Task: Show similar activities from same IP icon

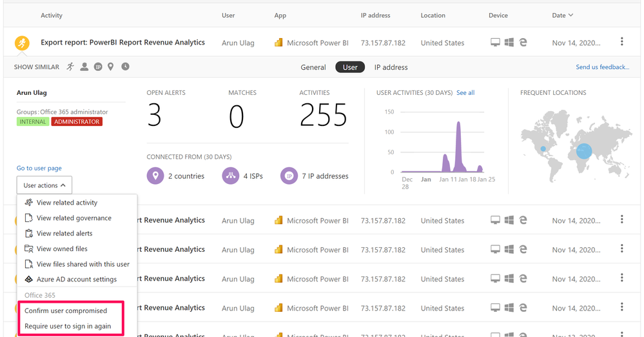Action: 98,66
